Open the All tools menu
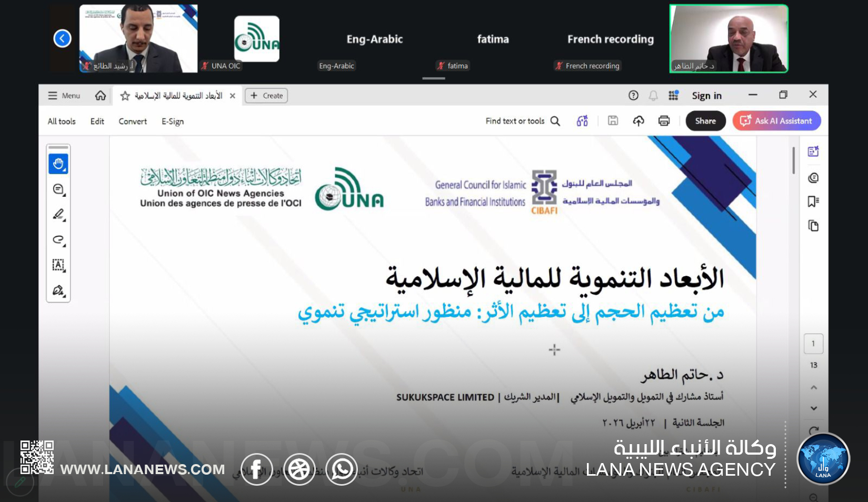The width and height of the screenshot is (868, 502). point(62,122)
